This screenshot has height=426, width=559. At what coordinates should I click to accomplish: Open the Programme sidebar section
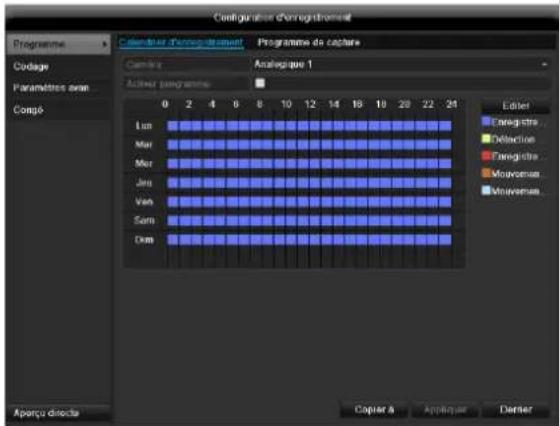(58, 44)
